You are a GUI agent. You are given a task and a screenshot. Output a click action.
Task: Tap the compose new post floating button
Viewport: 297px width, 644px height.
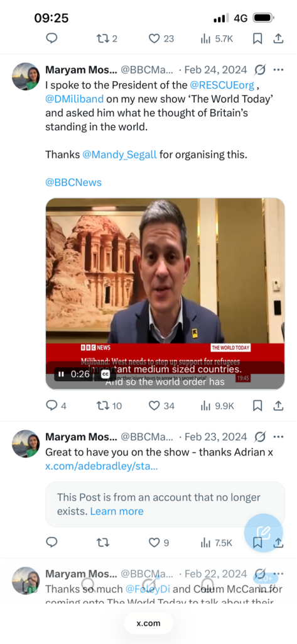pyautogui.click(x=263, y=533)
